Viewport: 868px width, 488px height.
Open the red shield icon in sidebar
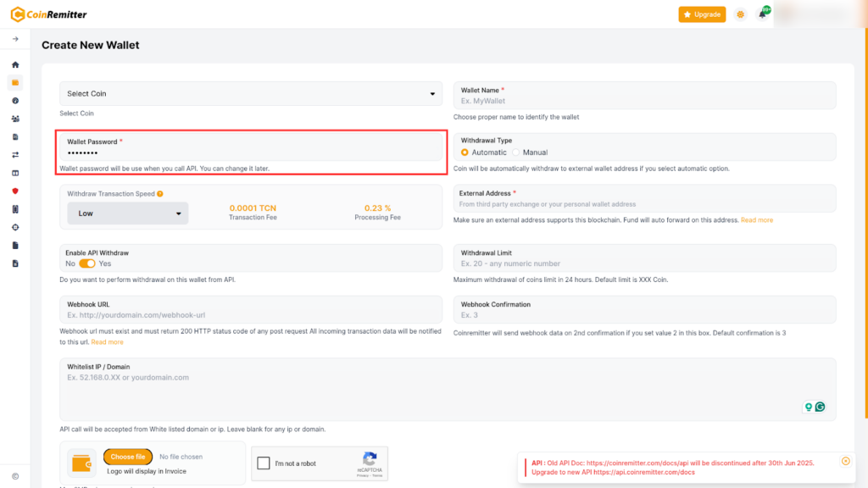(x=15, y=191)
